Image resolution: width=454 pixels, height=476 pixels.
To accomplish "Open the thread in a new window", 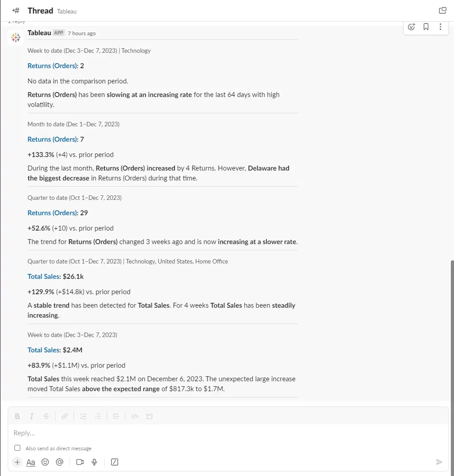I will pyautogui.click(x=442, y=10).
